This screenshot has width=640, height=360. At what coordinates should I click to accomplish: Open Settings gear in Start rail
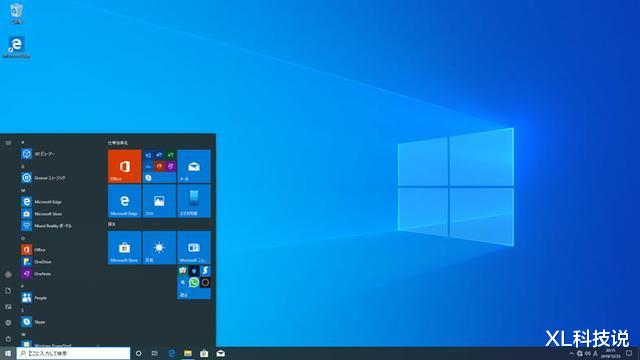tap(8, 323)
